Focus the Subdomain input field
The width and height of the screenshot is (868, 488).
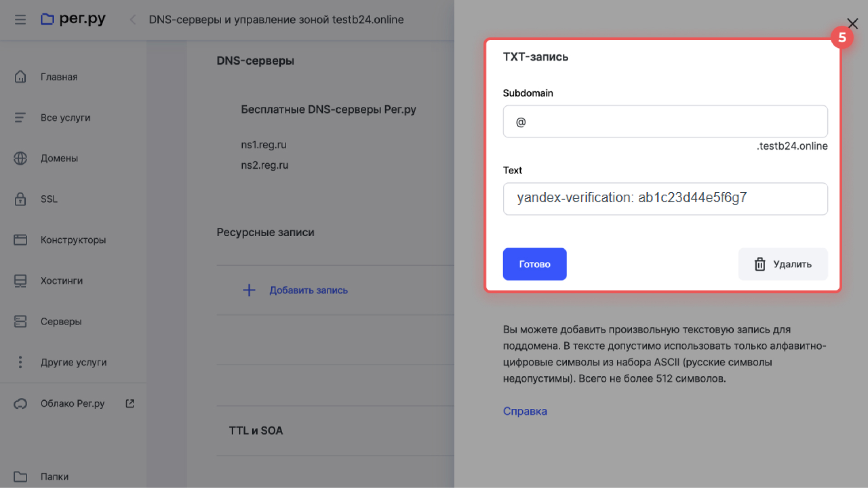[x=665, y=122]
